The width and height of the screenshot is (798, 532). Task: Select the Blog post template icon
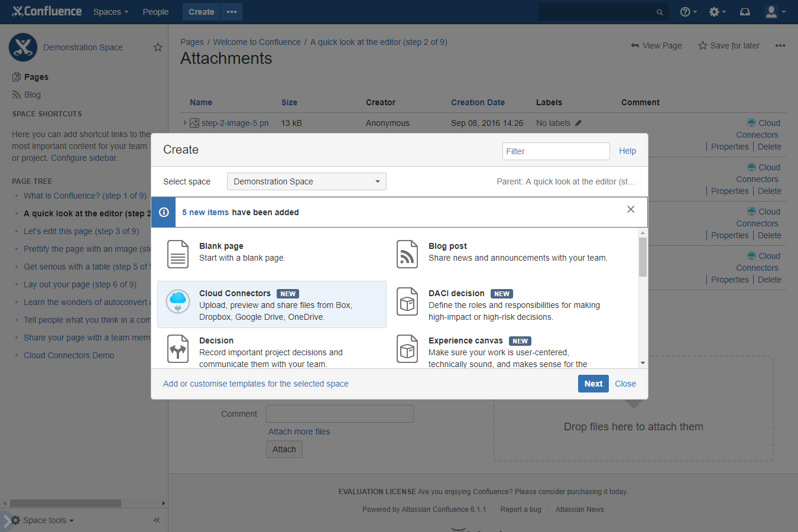[x=407, y=254]
